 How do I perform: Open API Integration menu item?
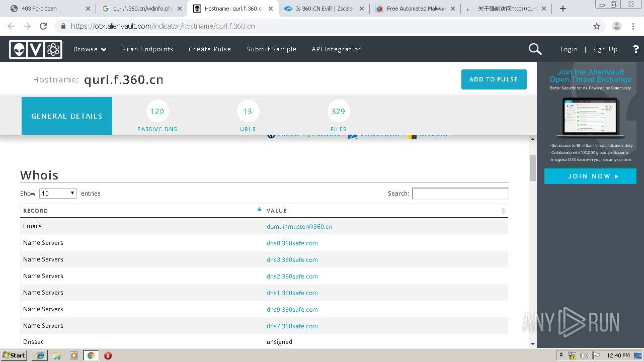point(337,49)
